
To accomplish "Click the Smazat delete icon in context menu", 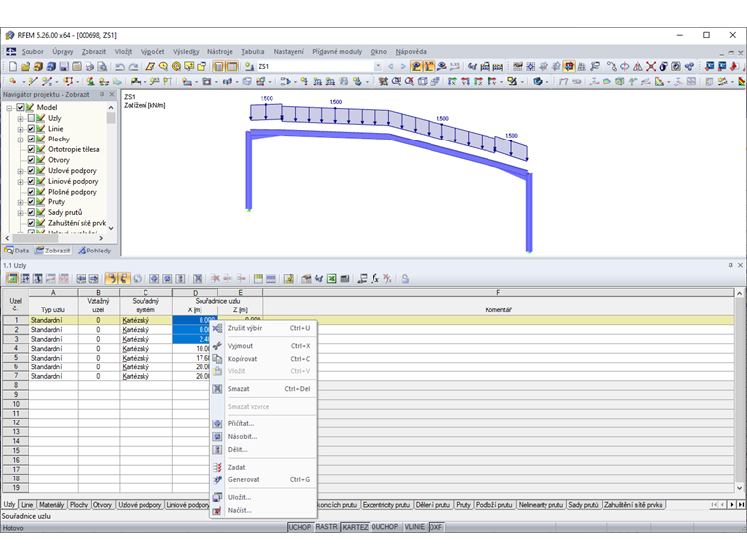I will (217, 389).
